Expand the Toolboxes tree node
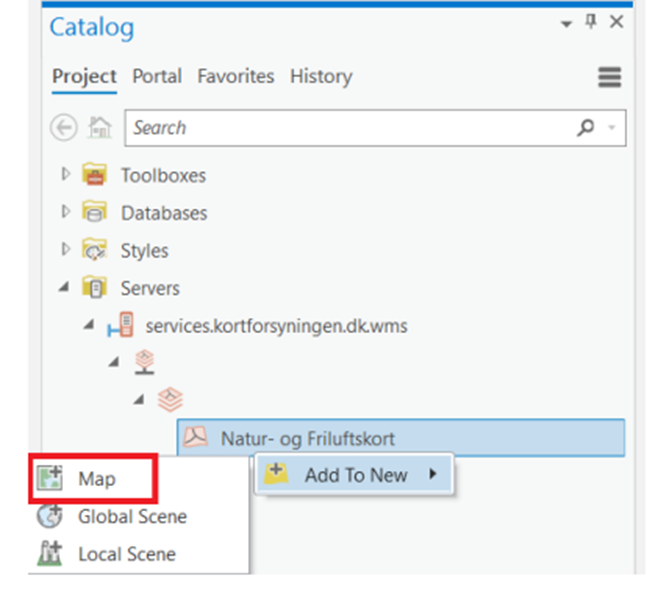This screenshot has width=672, height=598. (65, 174)
